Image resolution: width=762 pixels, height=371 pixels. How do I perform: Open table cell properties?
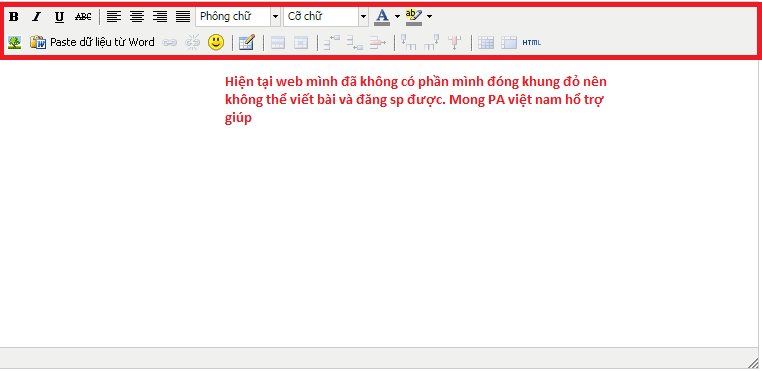point(301,43)
